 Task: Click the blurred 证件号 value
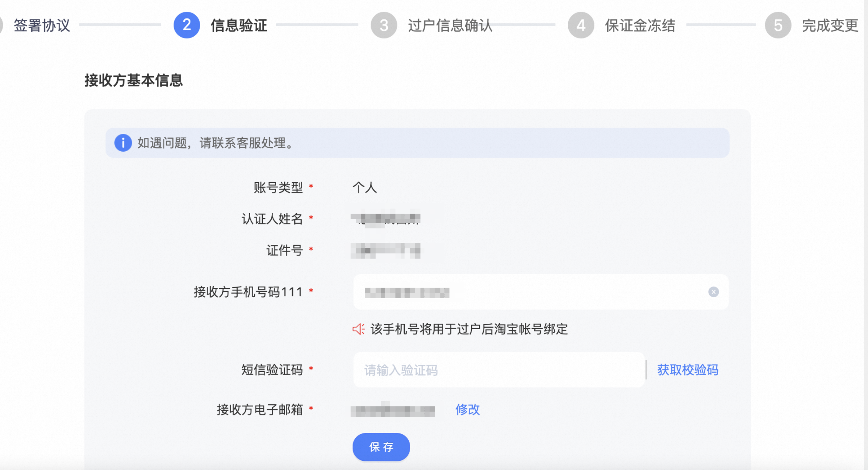386,250
